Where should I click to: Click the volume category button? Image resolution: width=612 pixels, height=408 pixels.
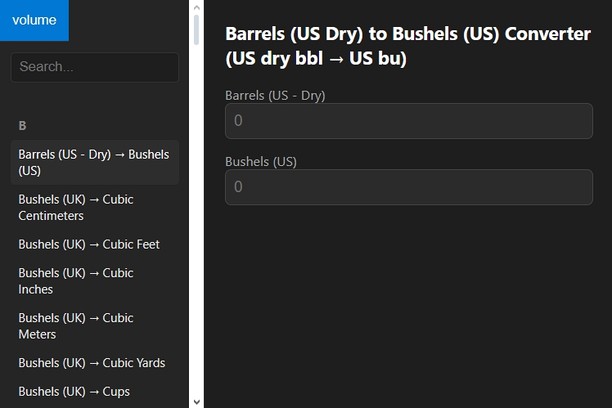(34, 20)
